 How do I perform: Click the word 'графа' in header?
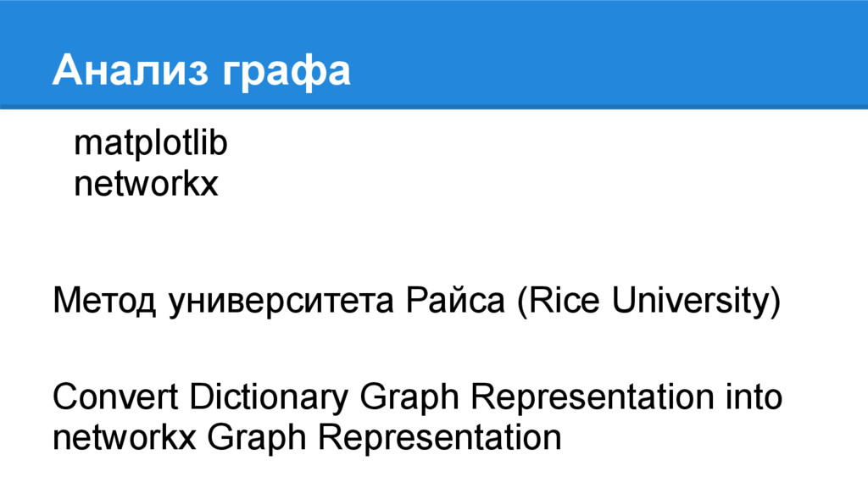pyautogui.click(x=287, y=74)
